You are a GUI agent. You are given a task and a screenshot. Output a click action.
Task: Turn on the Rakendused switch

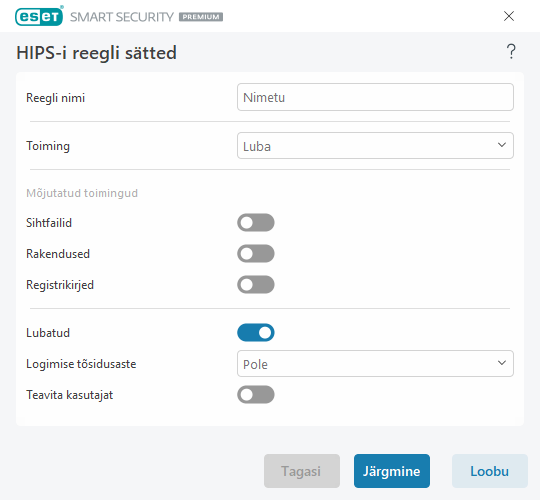[256, 253]
